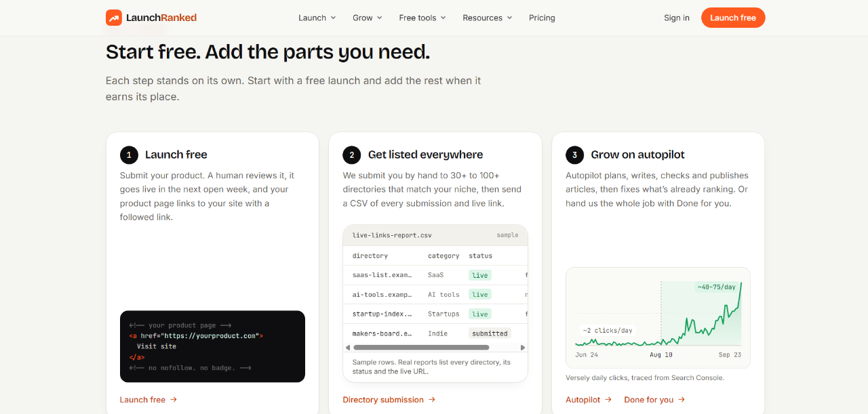Click the status column header
Screen dimensions: 868x414
(x=481, y=256)
